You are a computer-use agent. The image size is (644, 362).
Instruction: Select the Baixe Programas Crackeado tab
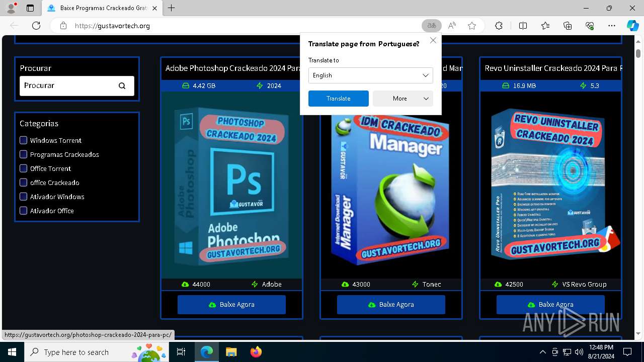102,8
